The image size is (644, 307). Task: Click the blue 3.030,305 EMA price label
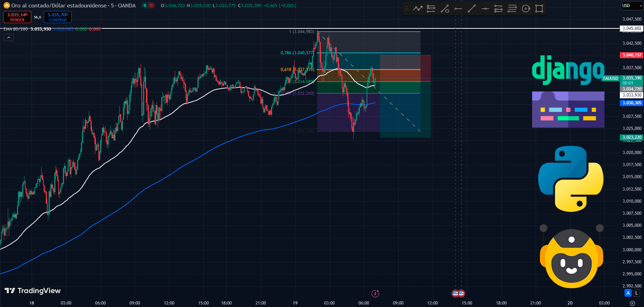(632, 103)
